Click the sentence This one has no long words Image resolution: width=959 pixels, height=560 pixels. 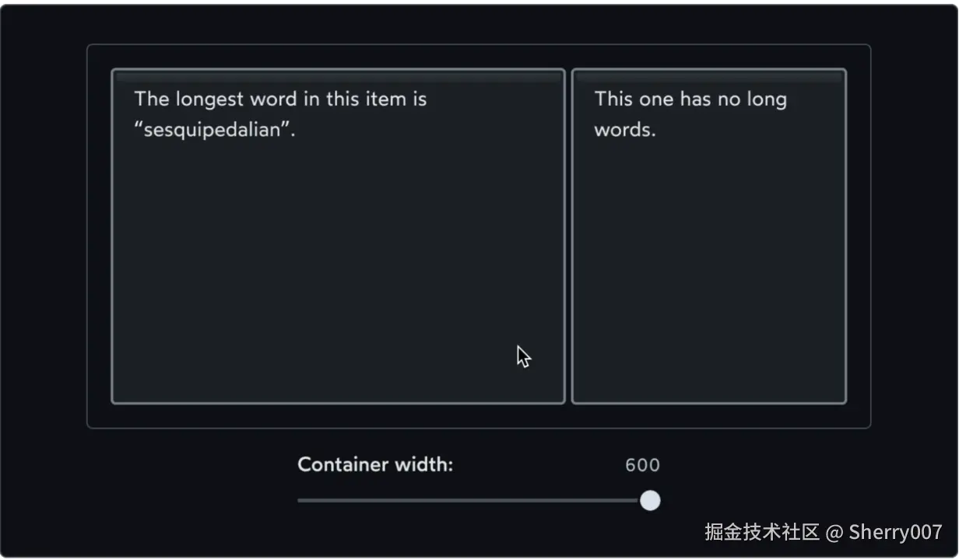point(689,114)
